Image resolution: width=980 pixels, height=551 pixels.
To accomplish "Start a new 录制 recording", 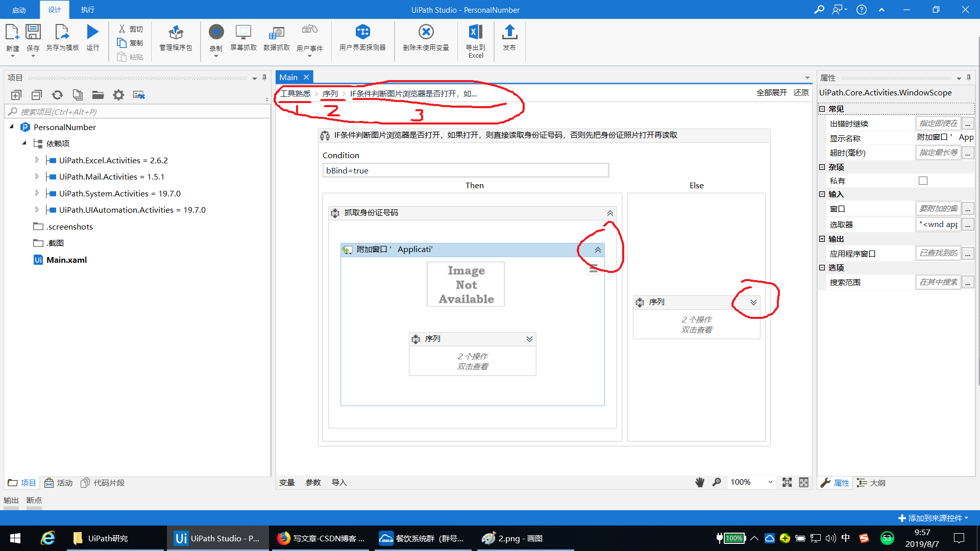I will [x=216, y=38].
